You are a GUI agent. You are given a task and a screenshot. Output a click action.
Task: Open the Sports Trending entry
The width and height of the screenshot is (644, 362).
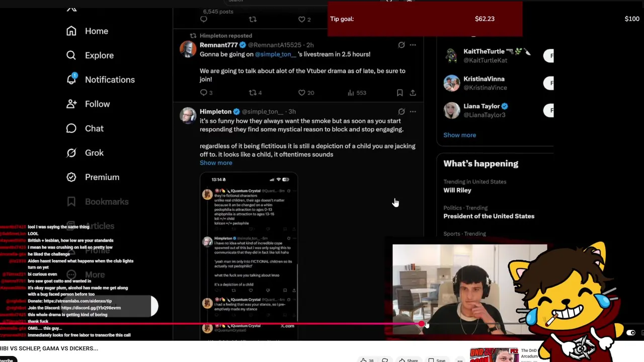click(x=464, y=234)
